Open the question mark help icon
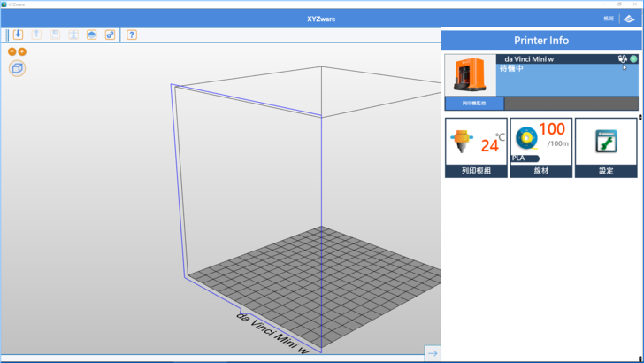This screenshot has height=363, width=644. pyautogui.click(x=132, y=35)
